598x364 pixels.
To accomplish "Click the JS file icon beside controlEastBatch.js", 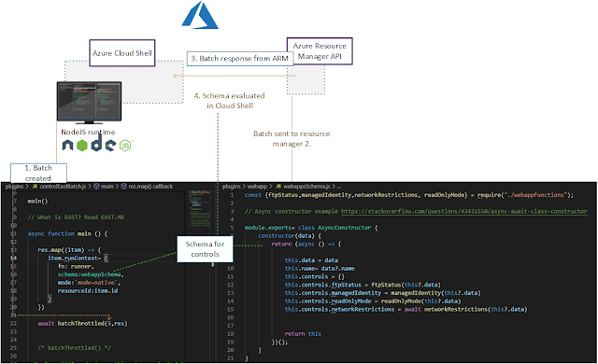I will click(x=36, y=186).
